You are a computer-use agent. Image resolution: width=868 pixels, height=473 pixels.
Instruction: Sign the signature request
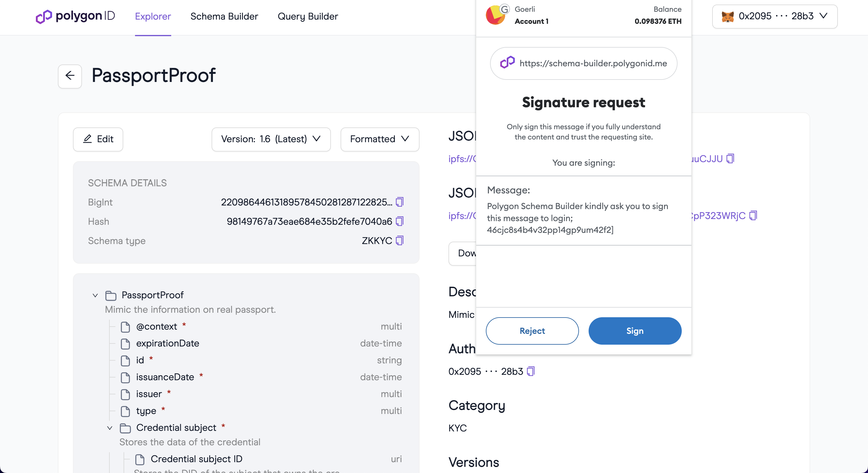pos(634,331)
